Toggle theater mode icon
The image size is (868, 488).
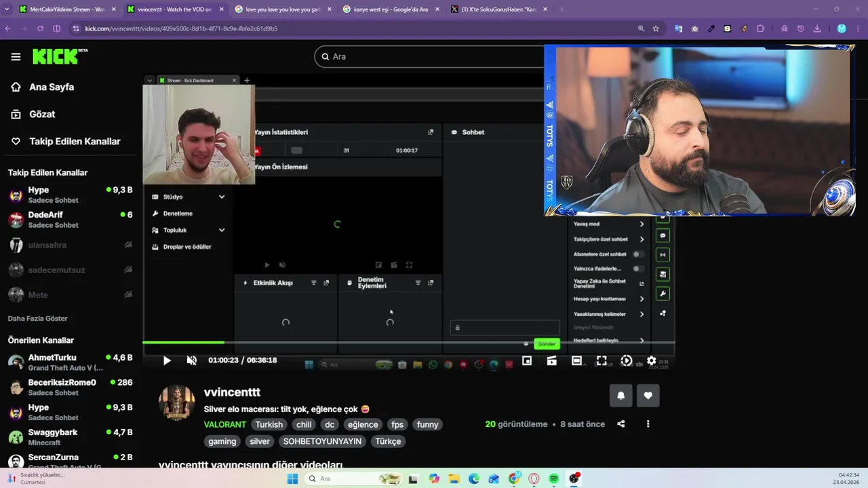[576, 361]
